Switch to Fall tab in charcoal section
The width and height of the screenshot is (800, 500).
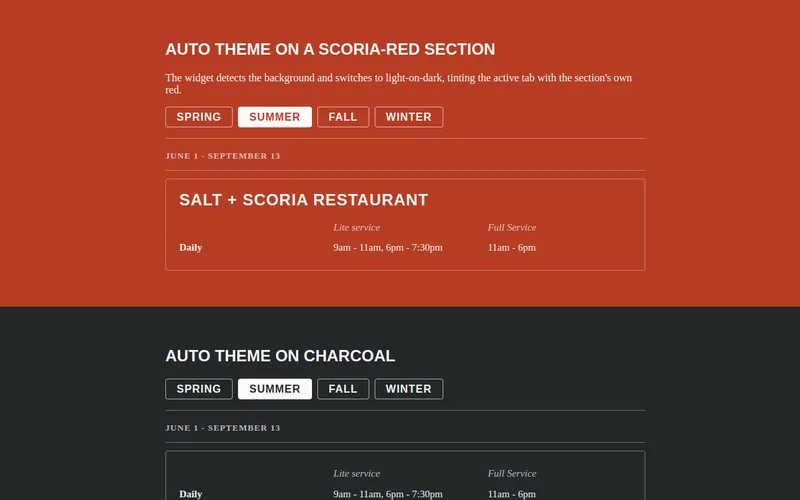[343, 389]
